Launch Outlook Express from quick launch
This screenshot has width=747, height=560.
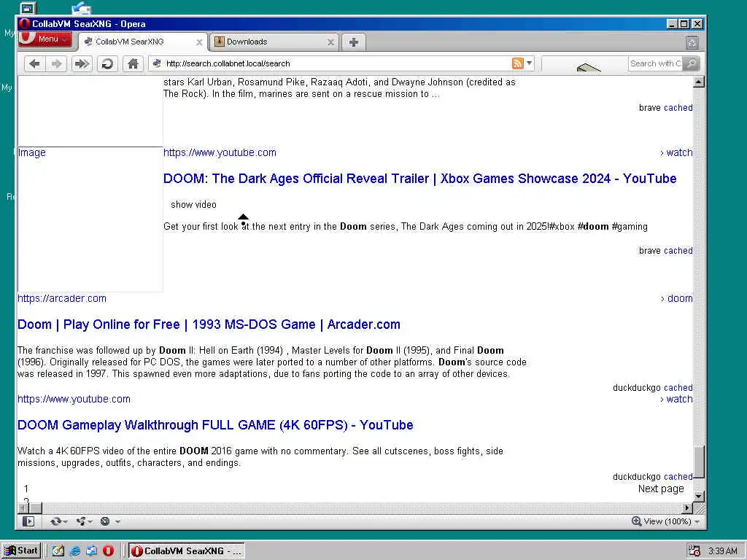coord(91,551)
